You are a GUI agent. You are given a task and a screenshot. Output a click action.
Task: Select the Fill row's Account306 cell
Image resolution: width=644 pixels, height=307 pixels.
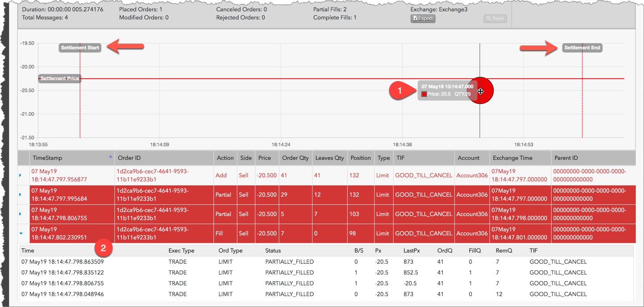click(472, 233)
